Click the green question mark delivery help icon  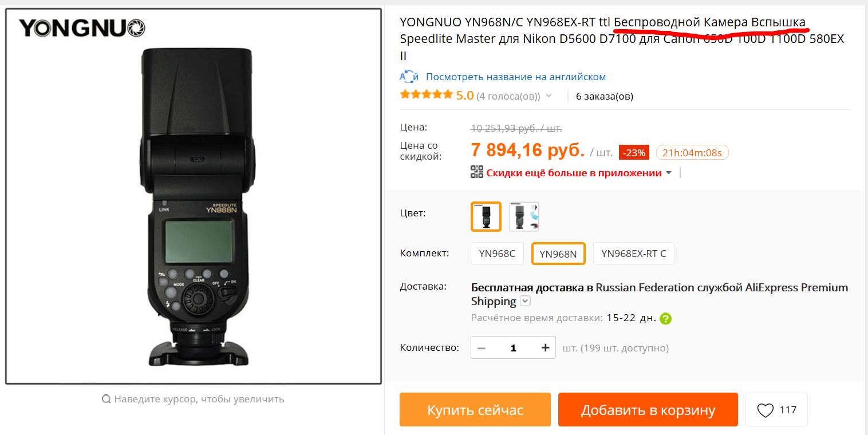tap(665, 319)
